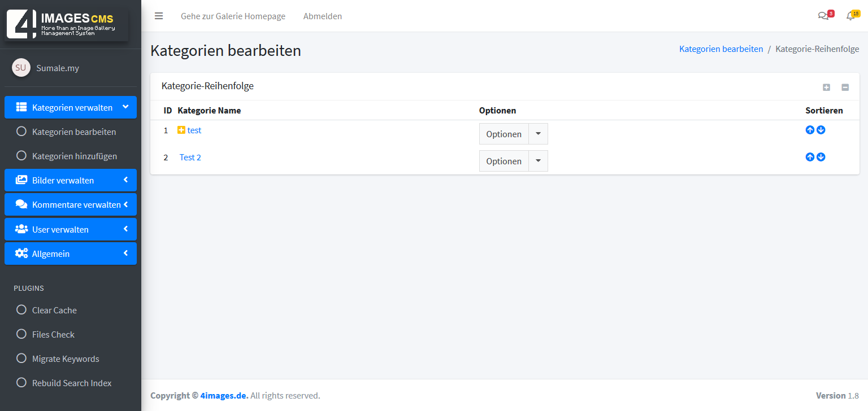Open the Optionen dropdown arrow for Test 2
Viewport: 868px width, 411px height.
538,161
